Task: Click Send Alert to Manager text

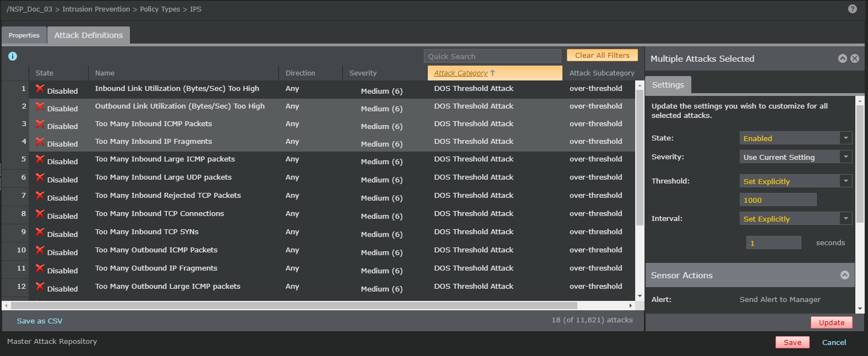Action: click(780, 299)
